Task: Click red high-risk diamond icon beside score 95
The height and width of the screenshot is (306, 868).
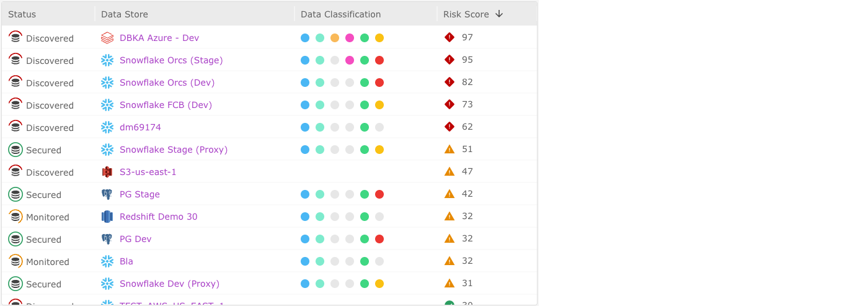Action: [x=449, y=60]
